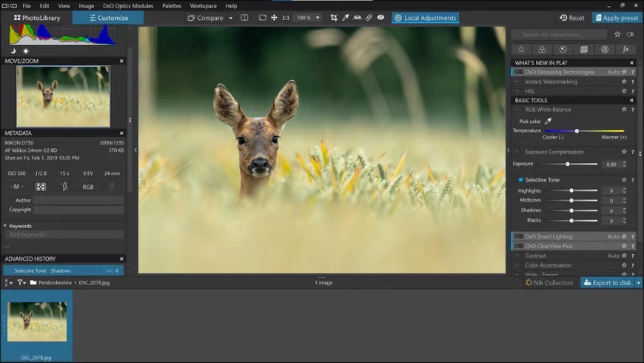Open the DxO Optics Modules menu

pyautogui.click(x=128, y=6)
